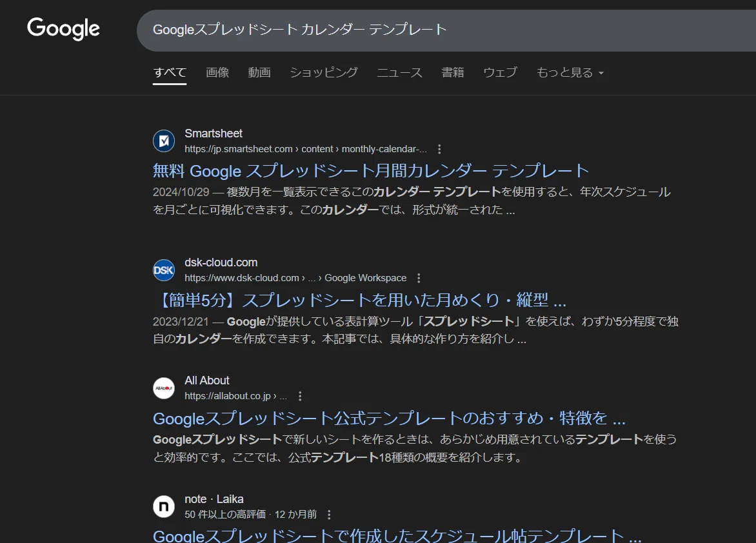Click the 2024/10/29 snippet text
756x543 pixels.
412,201
